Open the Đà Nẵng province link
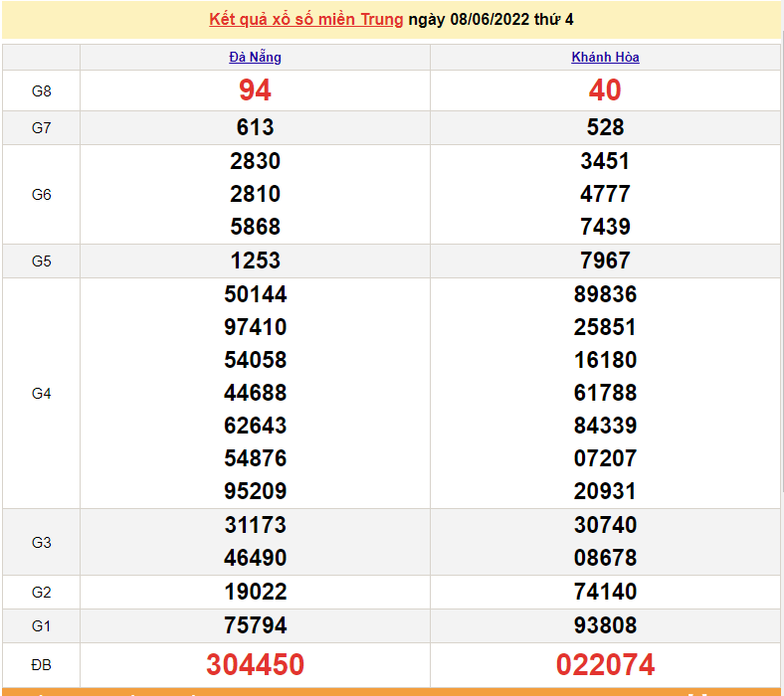 (255, 57)
